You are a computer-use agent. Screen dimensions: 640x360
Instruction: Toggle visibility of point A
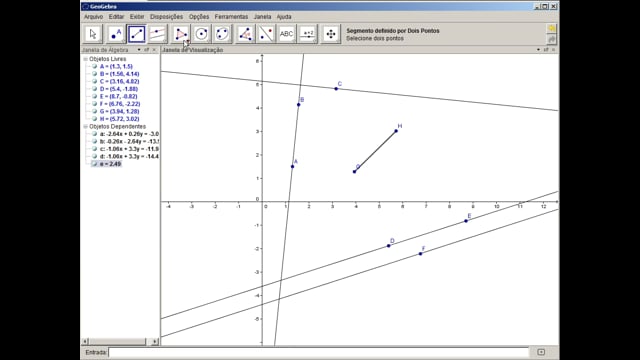[94, 66]
